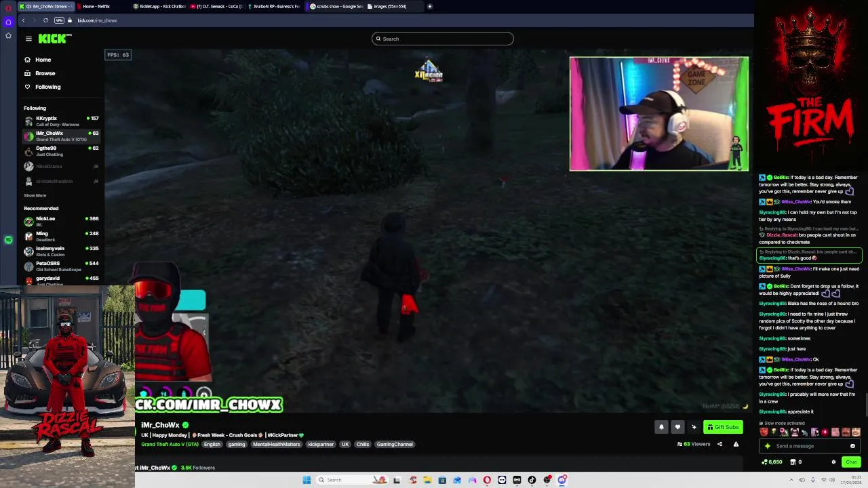The height and width of the screenshot is (488, 868).
Task: Click the share stream icon
Action: point(719,444)
